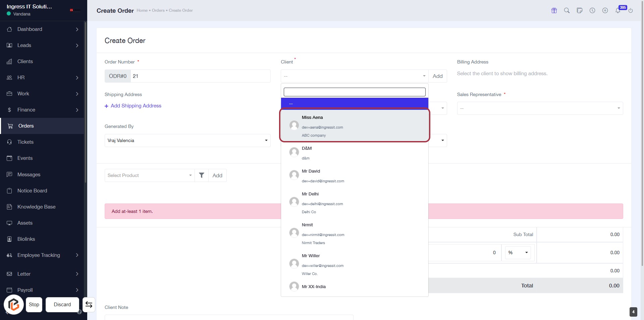Select Miss Aena from client list

click(355, 126)
